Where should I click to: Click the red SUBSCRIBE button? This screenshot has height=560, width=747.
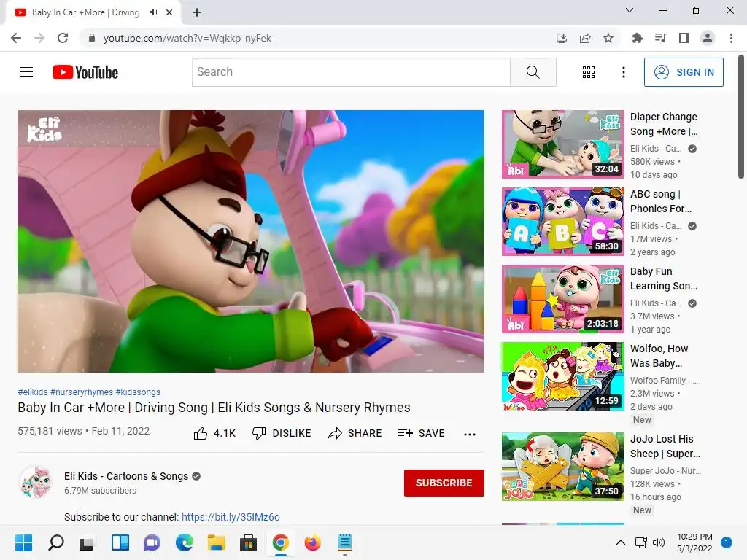tap(444, 483)
